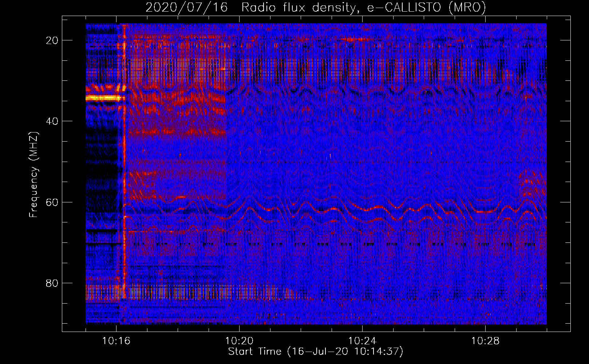Click the '60' frequency tick label

(52, 202)
